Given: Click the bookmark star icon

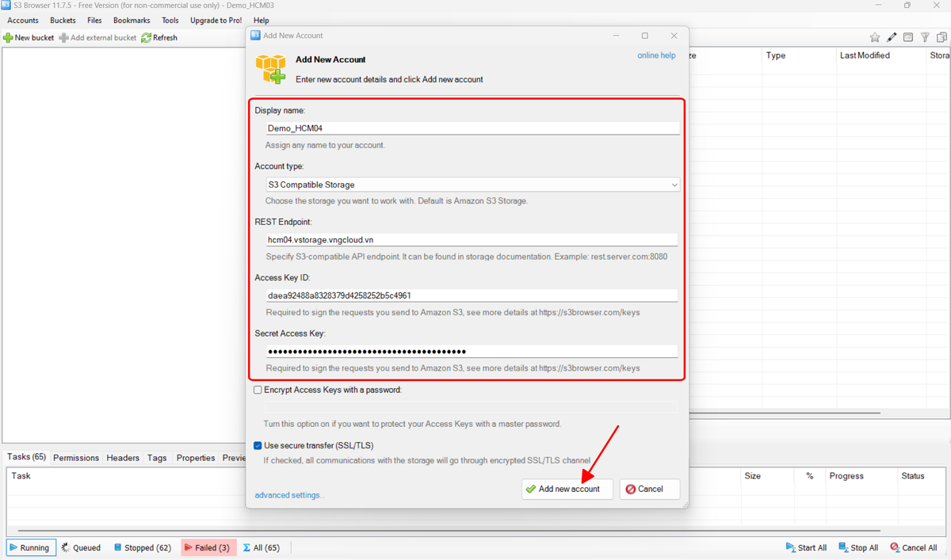Looking at the screenshot, I should point(875,37).
